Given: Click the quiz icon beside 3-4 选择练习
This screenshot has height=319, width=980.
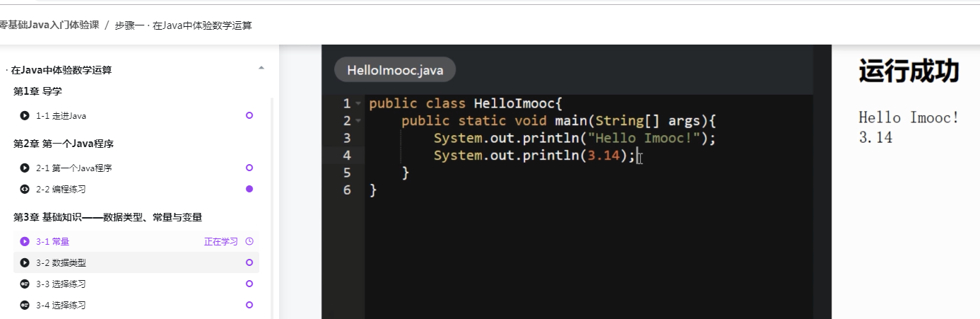Looking at the screenshot, I should coord(25,306).
